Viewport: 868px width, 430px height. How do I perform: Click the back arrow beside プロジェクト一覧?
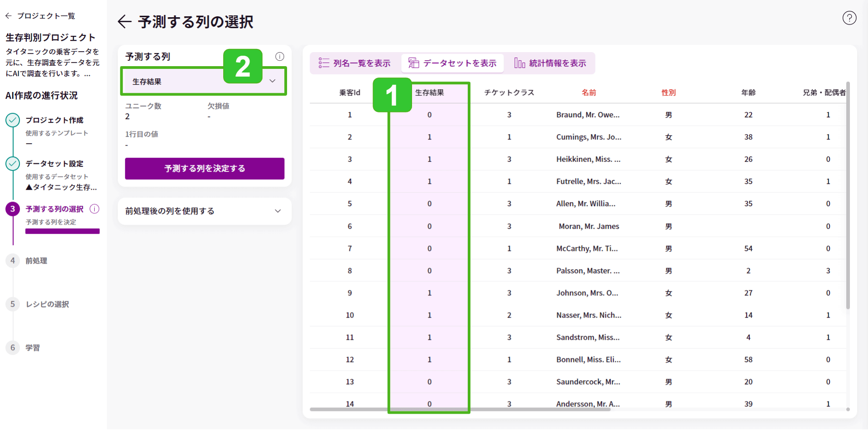[9, 16]
